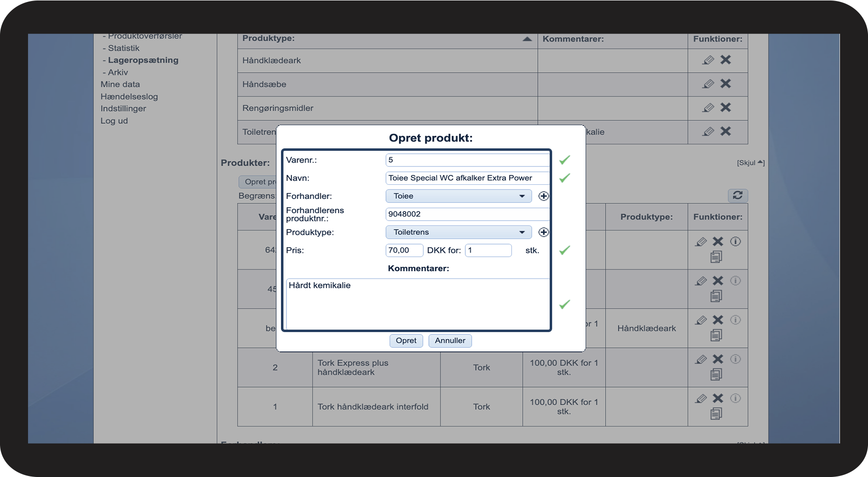Image resolution: width=868 pixels, height=477 pixels.
Task: Copy the Tork Express plus håndklædeark product
Action: pos(716,374)
